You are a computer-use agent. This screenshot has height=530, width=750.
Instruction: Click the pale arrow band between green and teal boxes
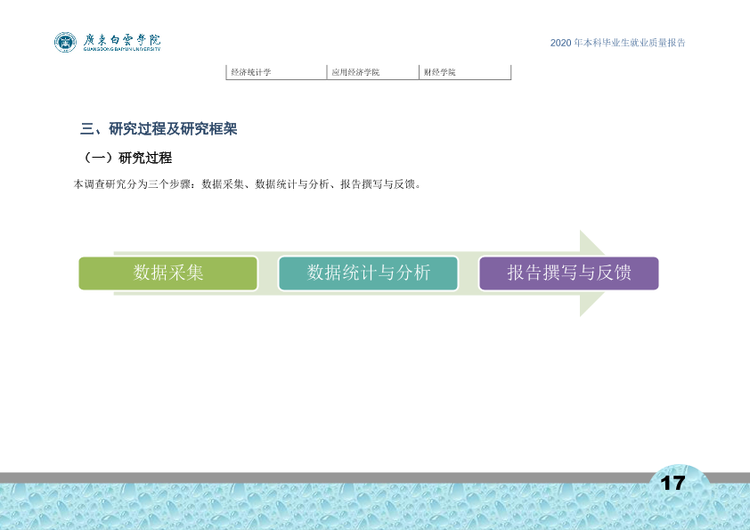point(268,273)
